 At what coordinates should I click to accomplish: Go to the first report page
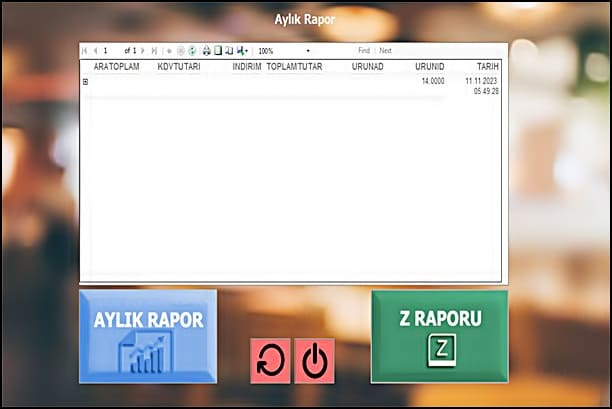pos(84,50)
